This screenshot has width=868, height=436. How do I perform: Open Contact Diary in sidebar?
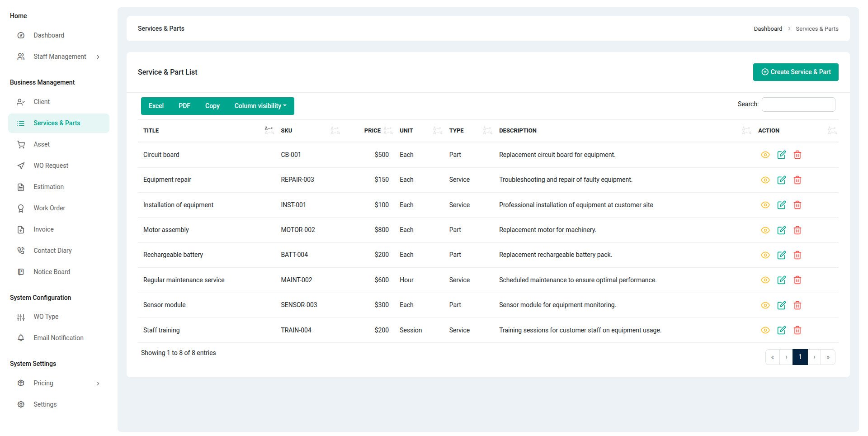[59, 251]
